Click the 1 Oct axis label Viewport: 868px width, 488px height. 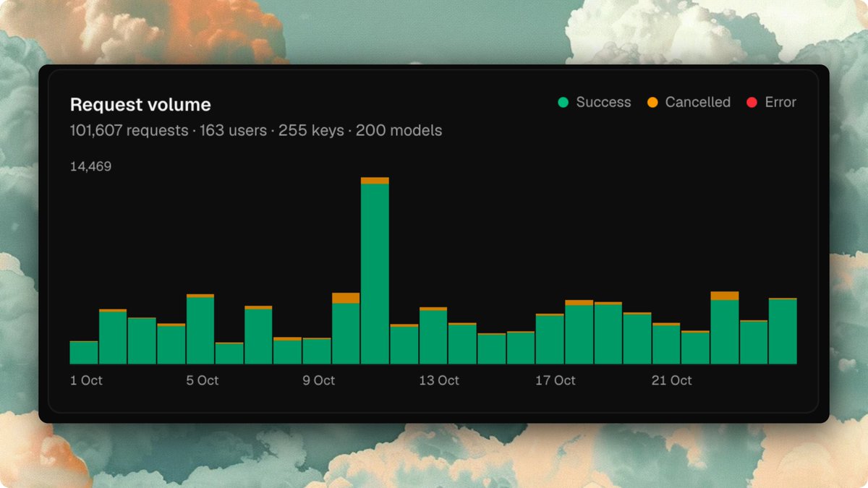click(86, 380)
